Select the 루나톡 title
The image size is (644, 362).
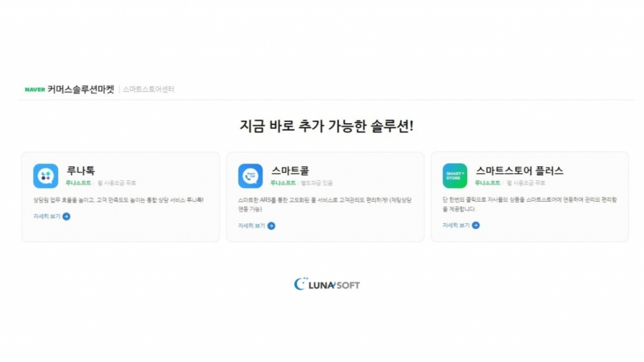tap(80, 170)
